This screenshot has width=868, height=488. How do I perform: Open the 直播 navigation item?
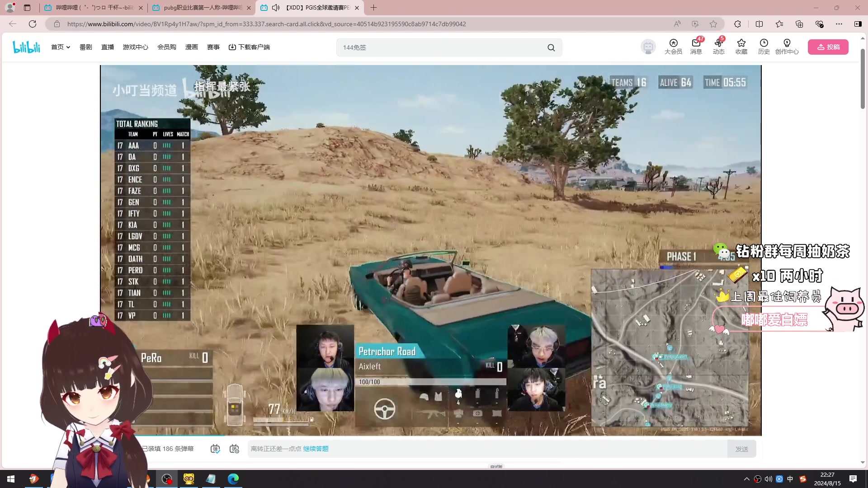tap(108, 47)
